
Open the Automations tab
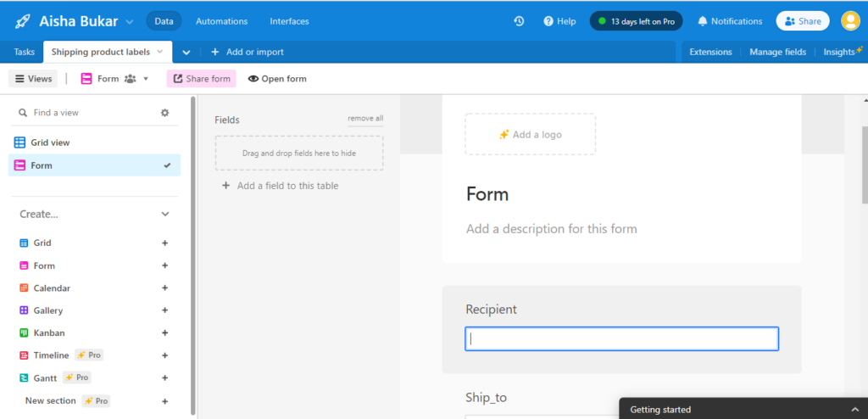pyautogui.click(x=222, y=21)
